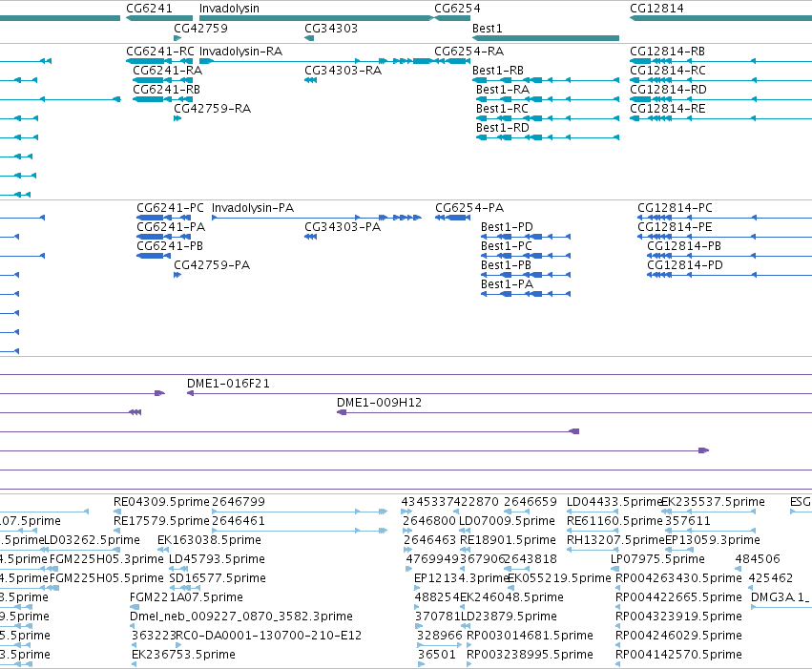Select the Best1 gene bar
Viewport: 812px width, 669px height.
pos(546,38)
